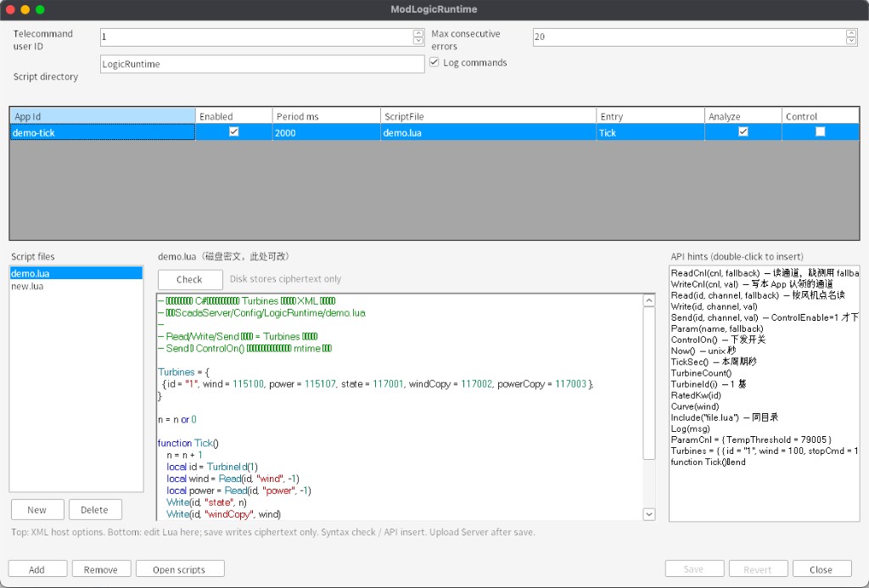Viewport: 869px width, 588px height.
Task: Select the Curve(wind) API hint
Action: tap(765, 406)
